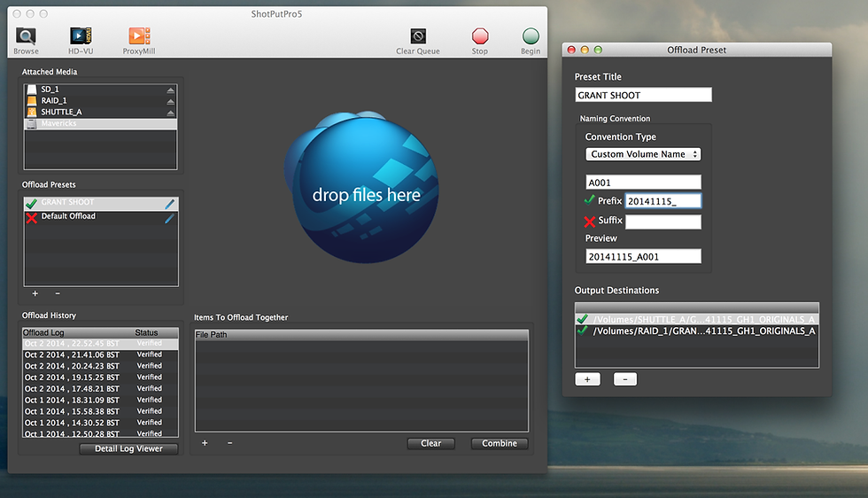868x498 pixels.
Task: Select log entry Oct 2 2014, 19.15.25
Action: coord(100,377)
